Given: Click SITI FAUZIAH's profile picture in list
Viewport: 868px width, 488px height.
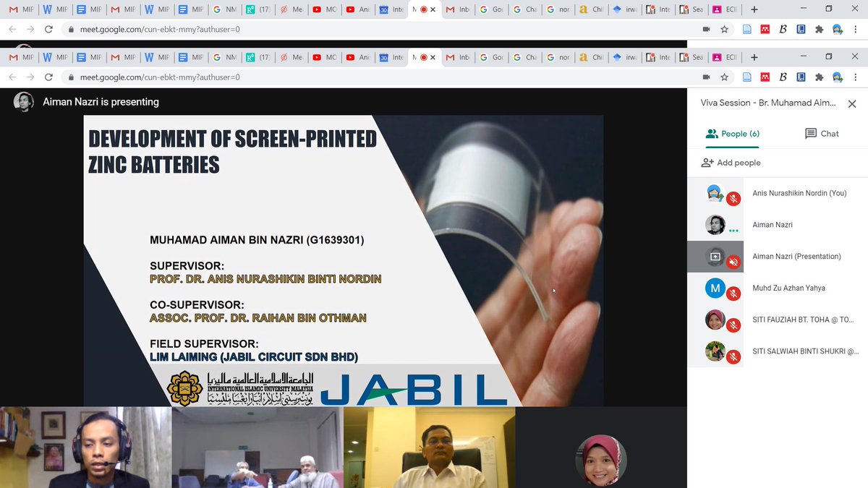Looking at the screenshot, I should coord(715,320).
